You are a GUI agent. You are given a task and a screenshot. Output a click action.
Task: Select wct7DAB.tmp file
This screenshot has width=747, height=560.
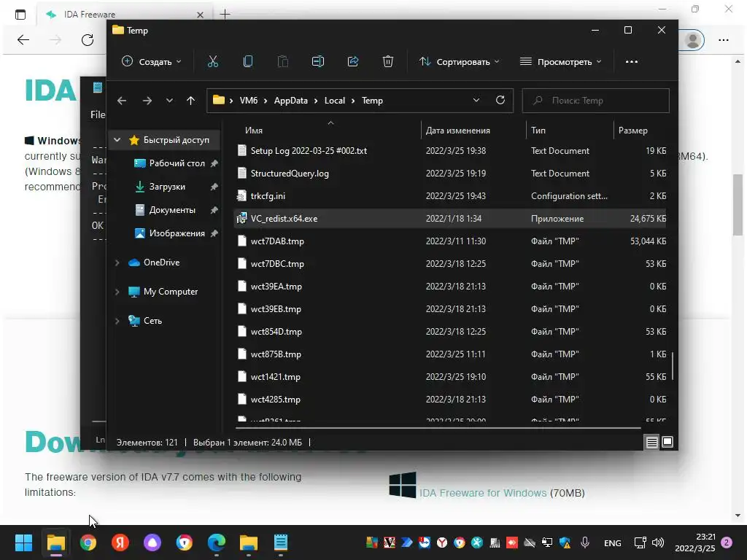point(449,241)
